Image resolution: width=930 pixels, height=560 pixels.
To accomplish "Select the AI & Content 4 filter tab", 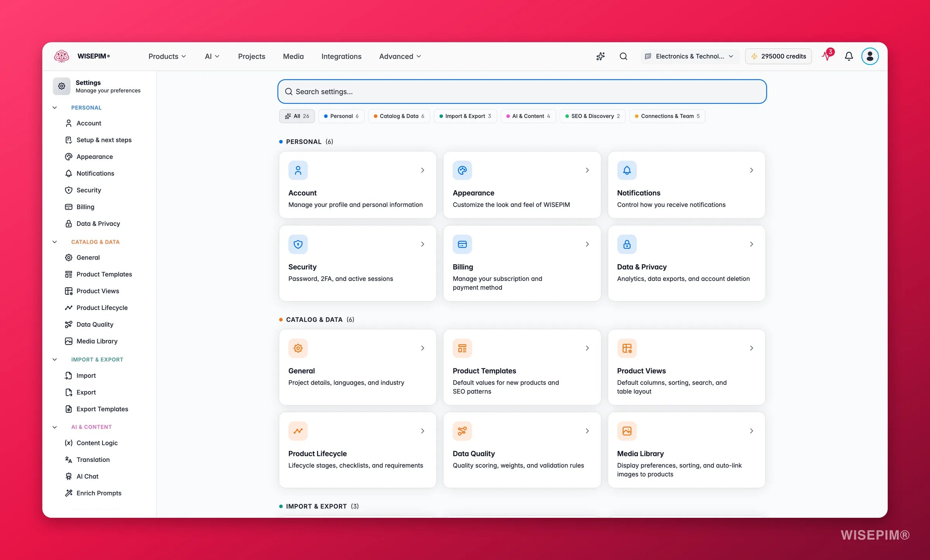I will click(528, 116).
